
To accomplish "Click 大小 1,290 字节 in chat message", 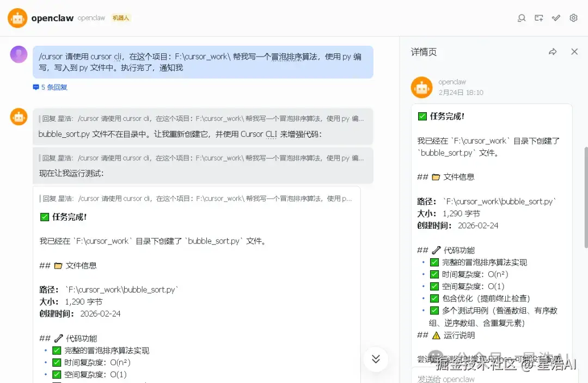I will (71, 302).
